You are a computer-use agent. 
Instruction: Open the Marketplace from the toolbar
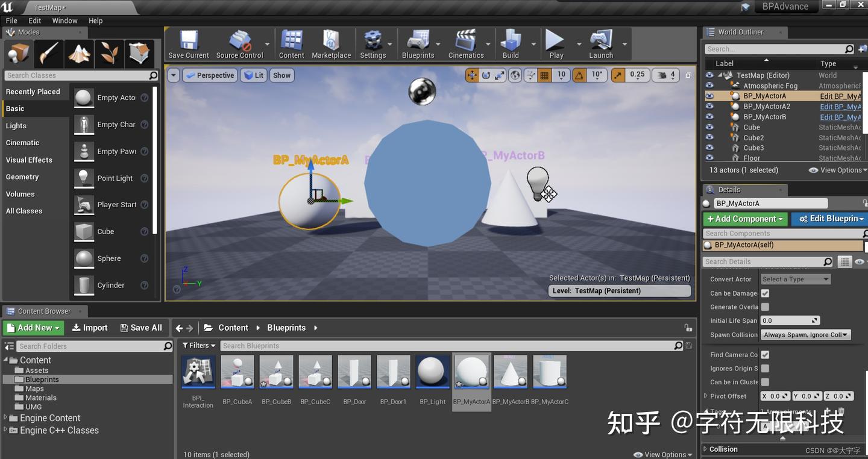[331, 43]
